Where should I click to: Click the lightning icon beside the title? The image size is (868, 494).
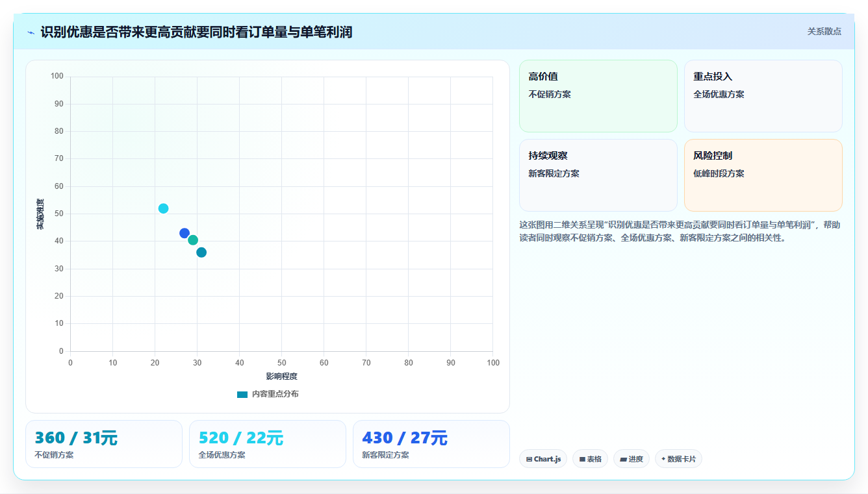(31, 32)
